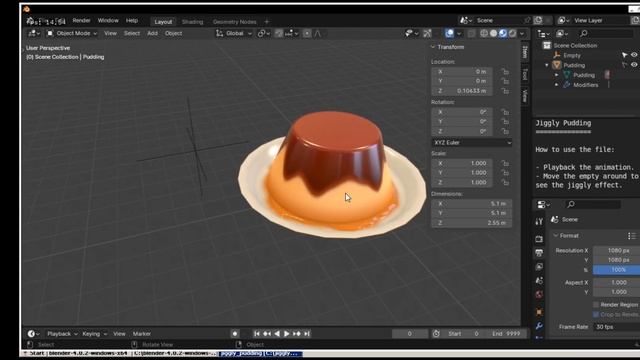640x360 pixels.
Task: Click the current frame number field
Action: (x=409, y=334)
